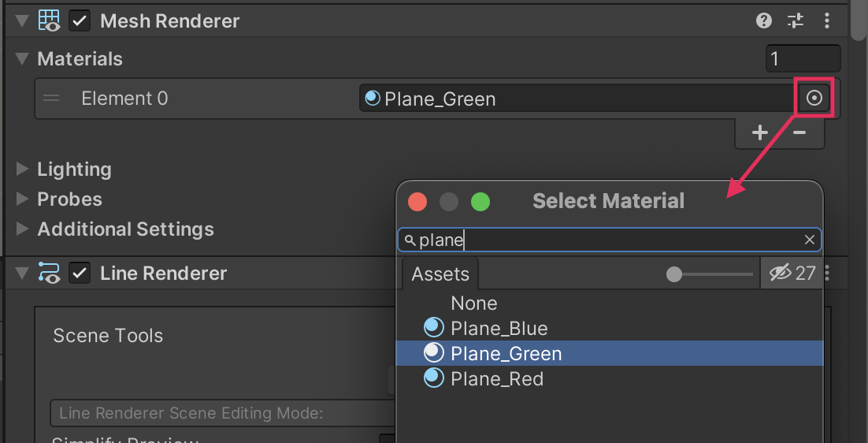The image size is (868, 443).
Task: Expand the Probes section
Action: pos(22,199)
